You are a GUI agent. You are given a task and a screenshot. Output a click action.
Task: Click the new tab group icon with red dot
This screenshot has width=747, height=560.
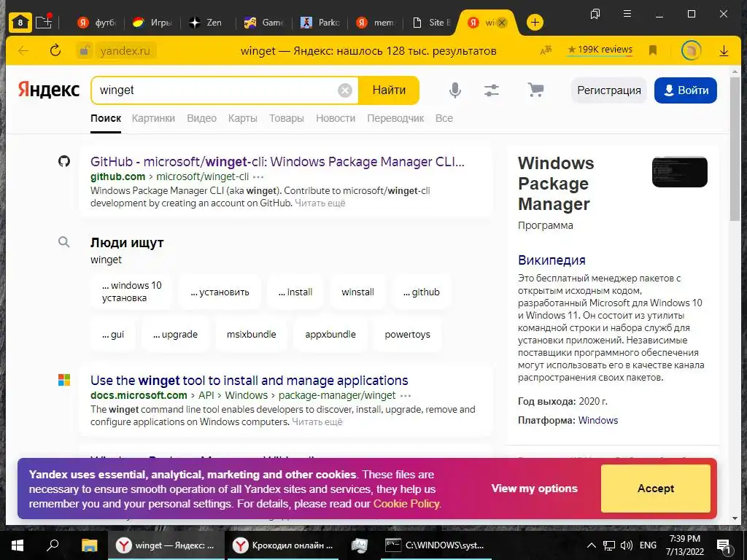(44, 22)
